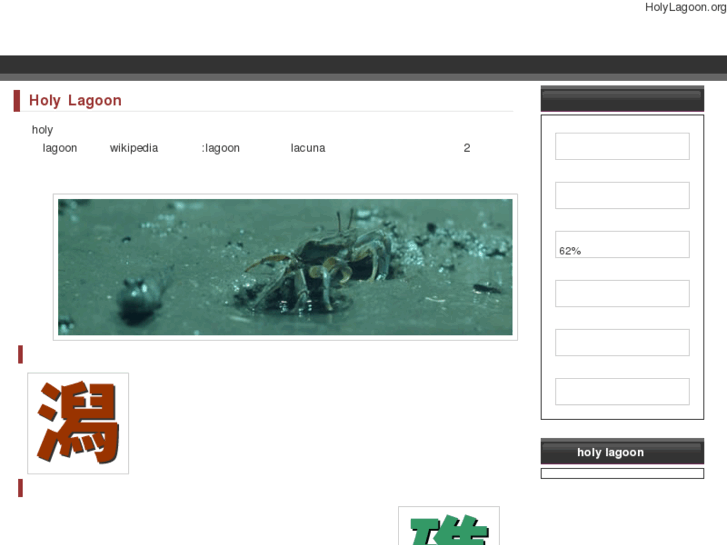Click the word "holy" above the lagoon line
The height and width of the screenshot is (545, 727).
42,130
